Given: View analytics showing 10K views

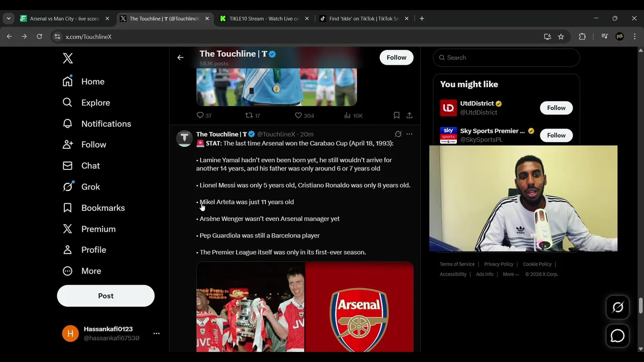Looking at the screenshot, I should [353, 116].
